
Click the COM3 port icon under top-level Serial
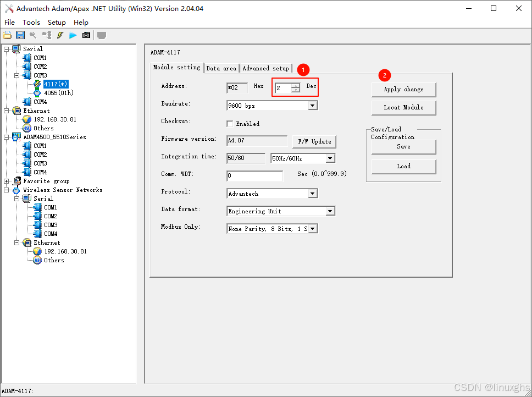coord(27,75)
